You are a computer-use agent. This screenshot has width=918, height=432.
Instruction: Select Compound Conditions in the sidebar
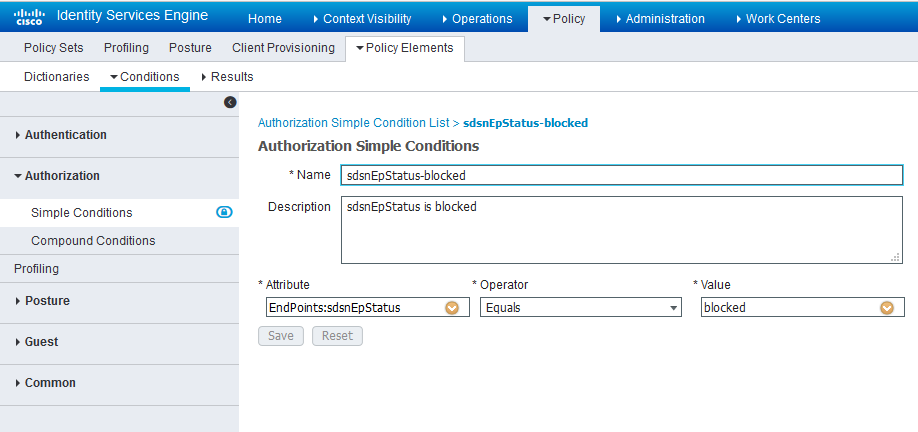93,241
